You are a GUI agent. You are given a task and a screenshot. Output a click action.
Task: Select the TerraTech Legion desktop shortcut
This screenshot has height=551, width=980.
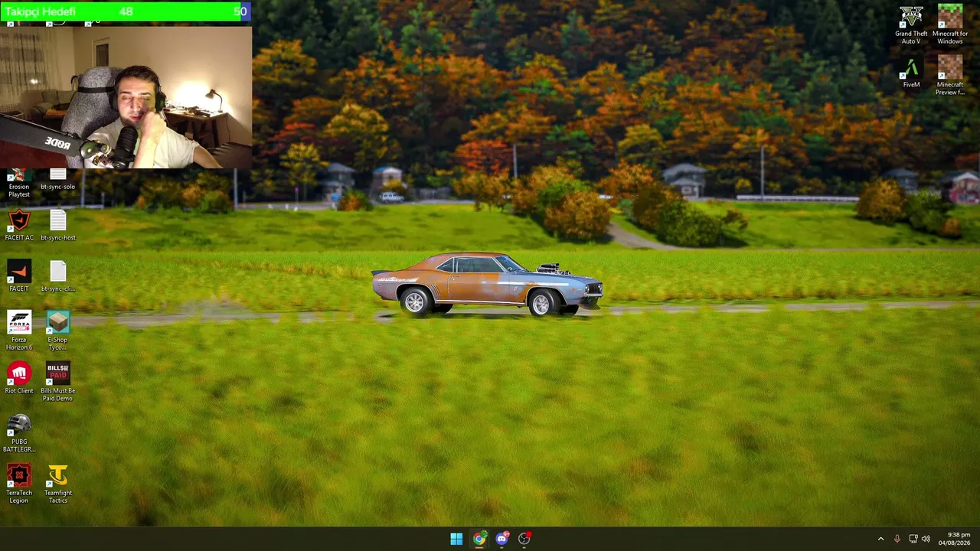click(x=19, y=484)
